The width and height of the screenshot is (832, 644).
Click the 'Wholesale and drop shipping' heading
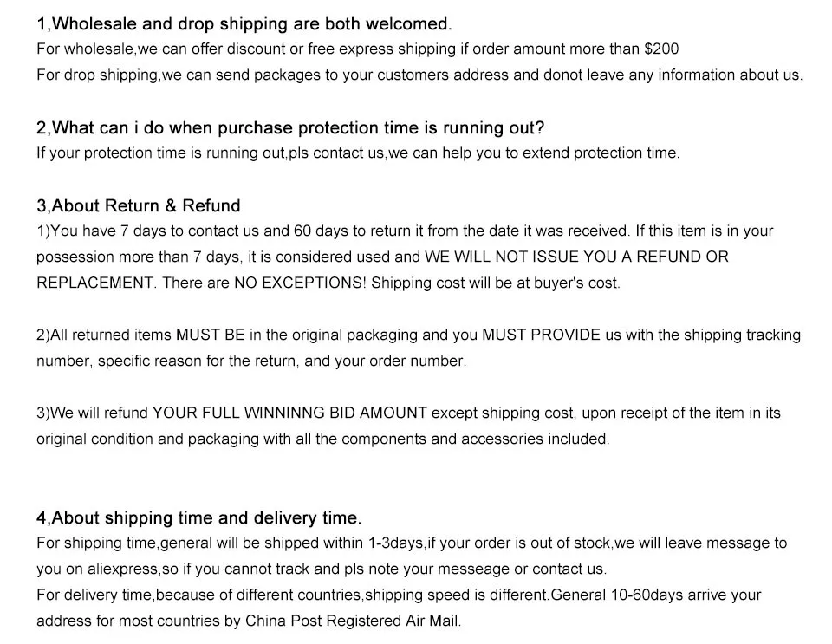pyautogui.click(x=244, y=23)
